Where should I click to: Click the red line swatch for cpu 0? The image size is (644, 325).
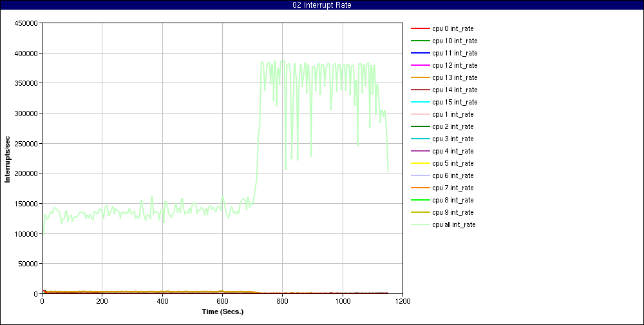(420, 29)
